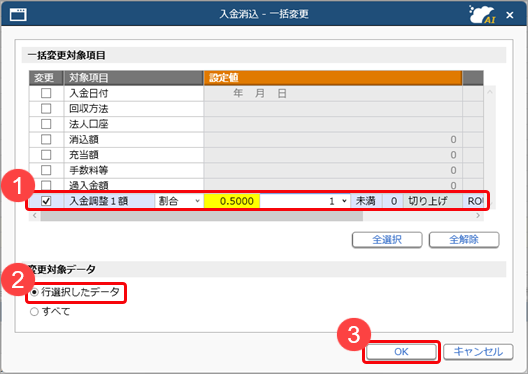Click the 法人口座 row label
The width and height of the screenshot is (528, 374).
[x=89, y=124]
